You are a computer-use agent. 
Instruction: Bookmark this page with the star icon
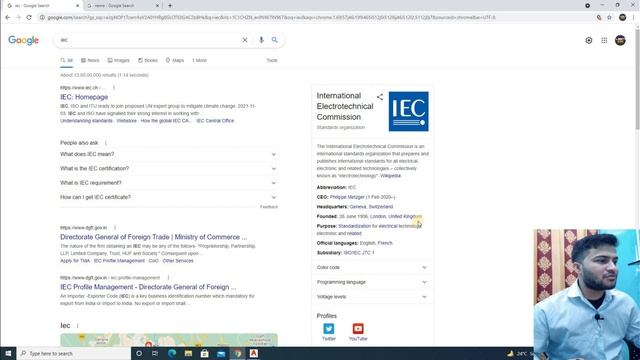coord(609,18)
